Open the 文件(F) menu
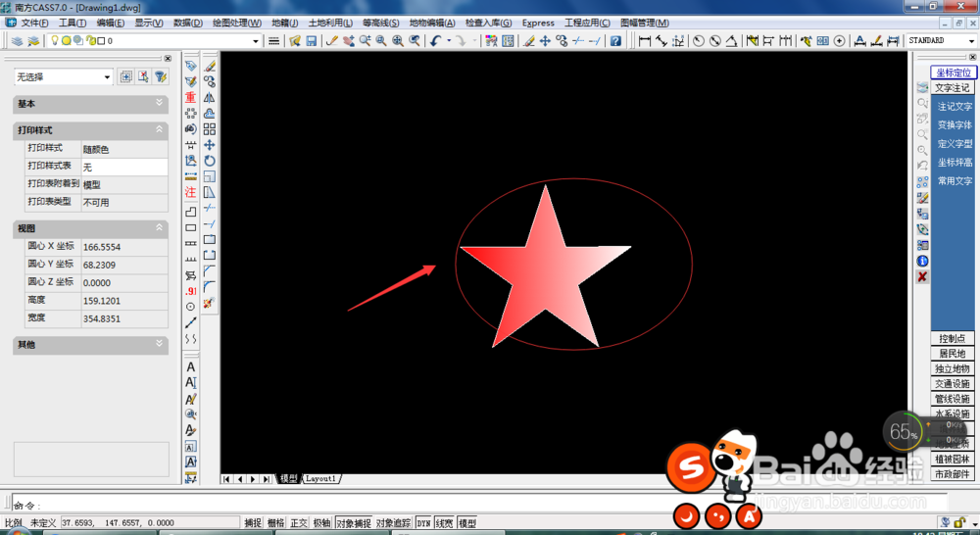The image size is (980, 535). 34,24
